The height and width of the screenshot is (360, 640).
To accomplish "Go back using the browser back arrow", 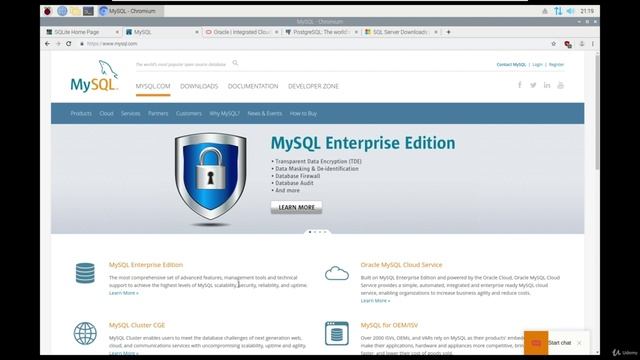I will point(47,44).
